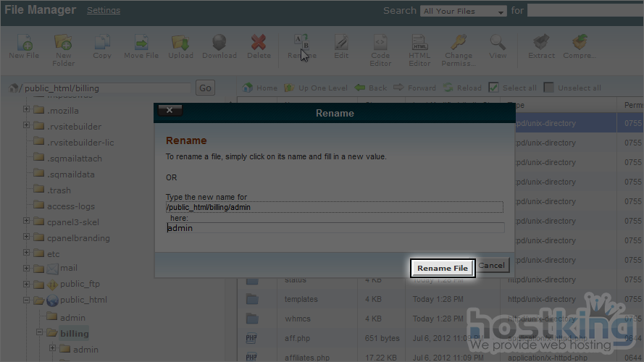Click the new name input field

click(x=335, y=228)
